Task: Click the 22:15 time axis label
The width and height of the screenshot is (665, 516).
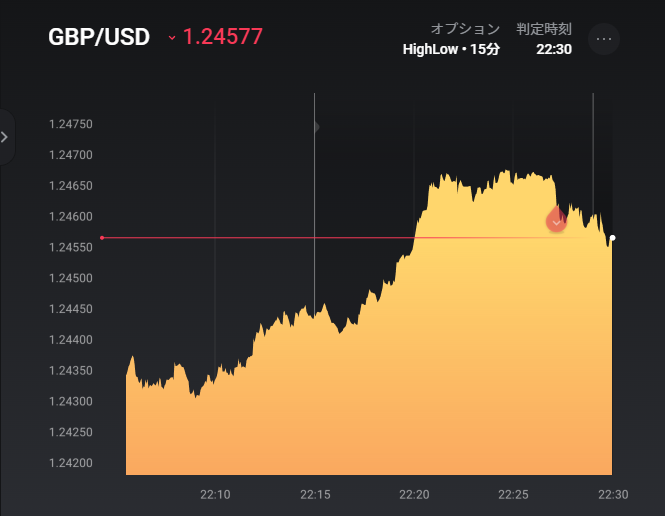Action: pos(315,494)
